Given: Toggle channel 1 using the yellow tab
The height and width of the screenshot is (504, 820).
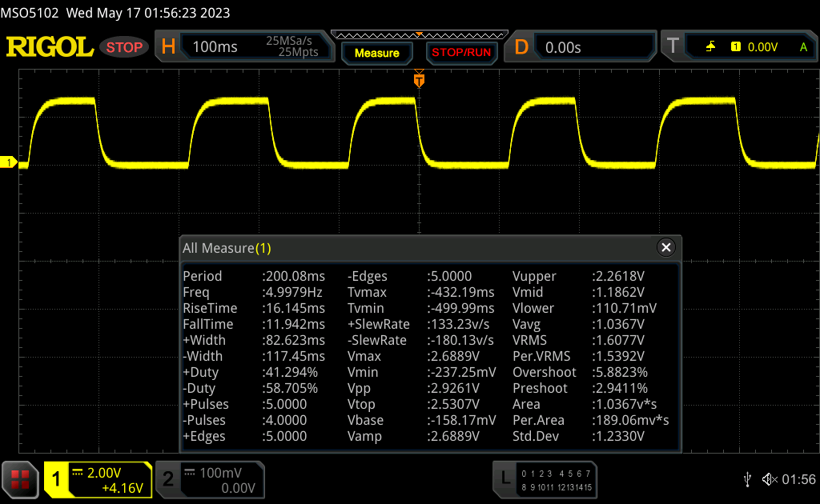Looking at the screenshot, I should pos(56,479).
